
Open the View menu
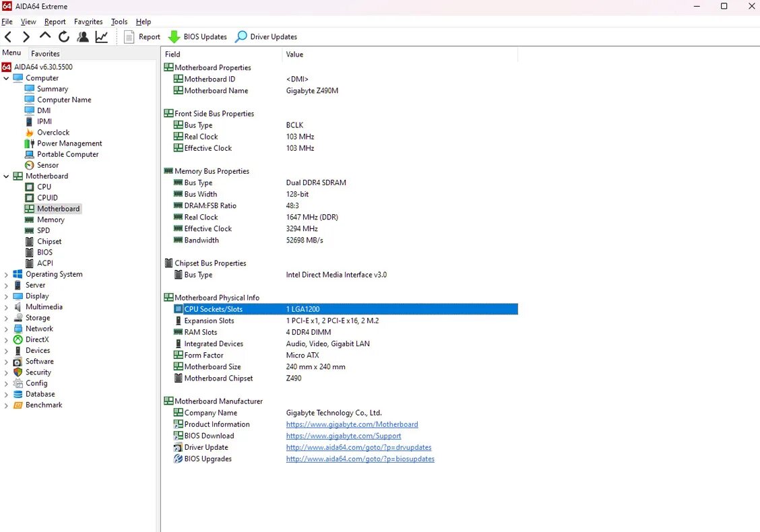28,22
